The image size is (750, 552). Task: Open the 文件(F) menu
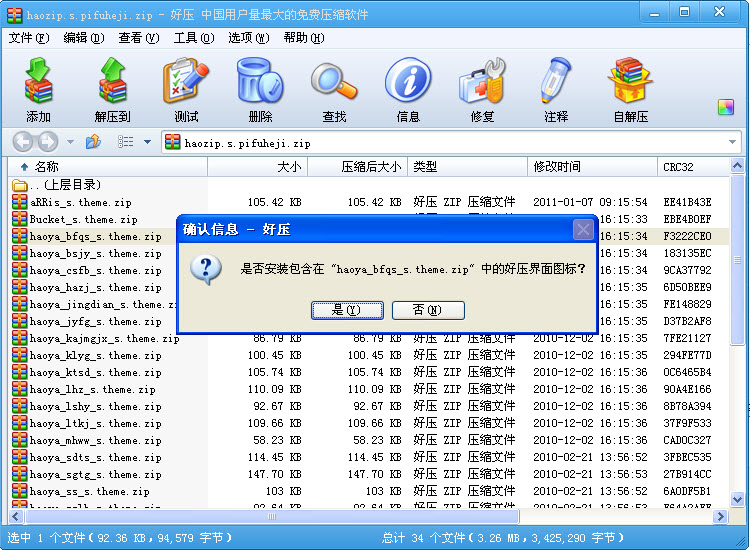click(28, 38)
